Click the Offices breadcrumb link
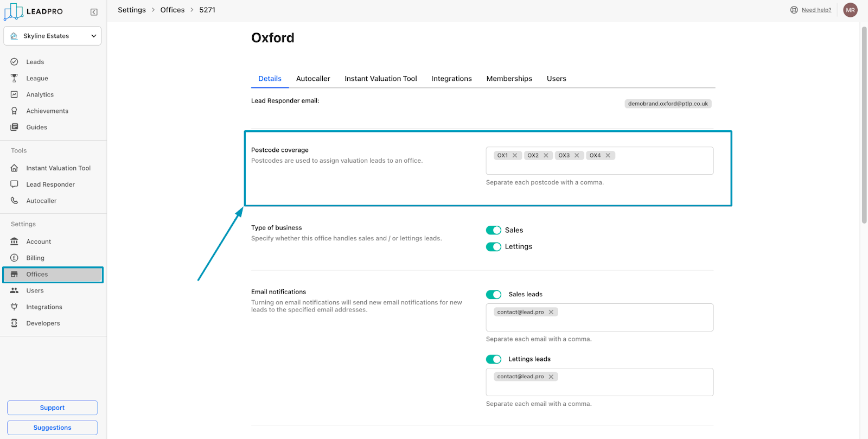 coord(173,10)
